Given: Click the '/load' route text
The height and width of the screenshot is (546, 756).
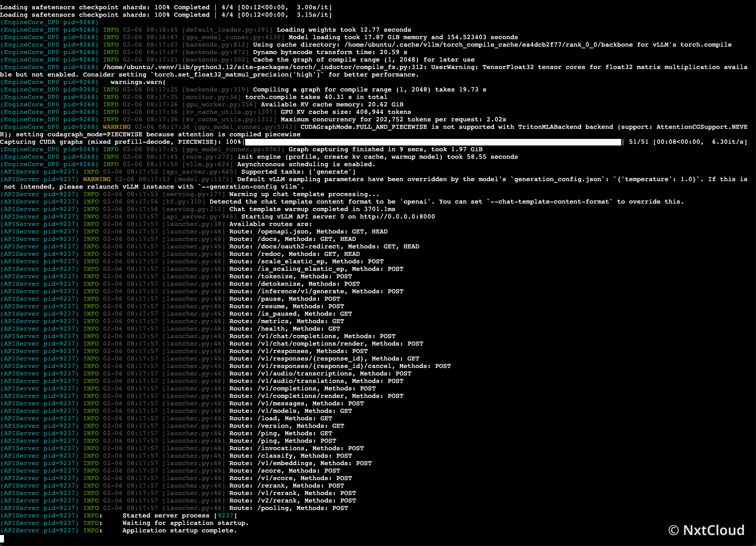Looking at the screenshot, I should click(267, 419).
